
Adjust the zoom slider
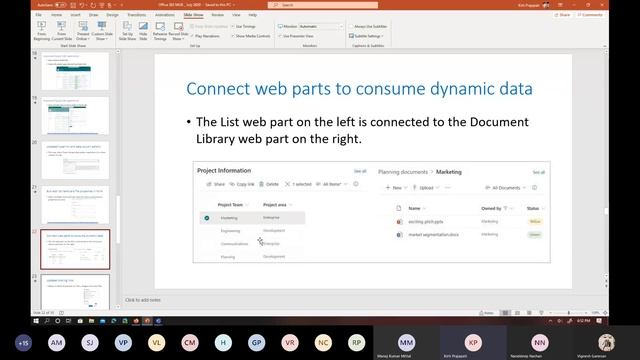[x=569, y=313]
